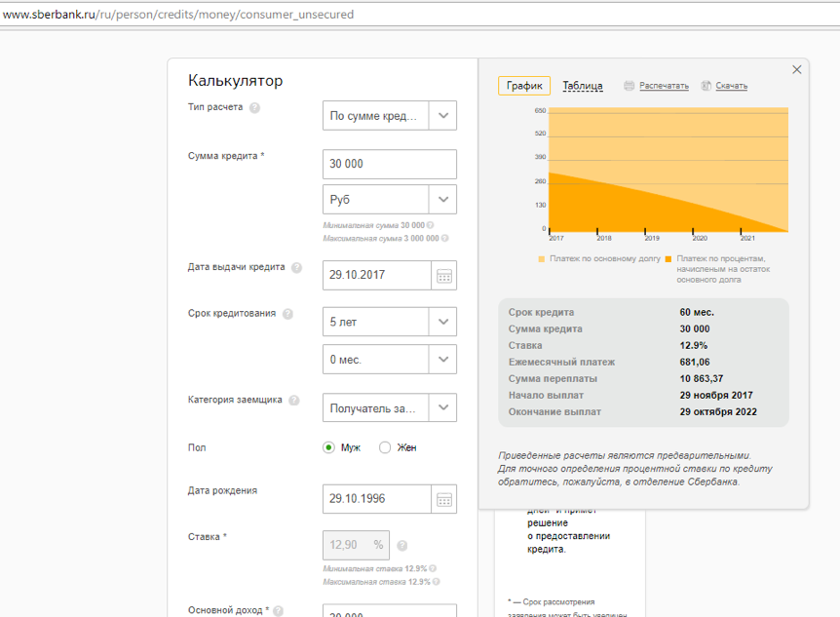
Task: Select the Жен radio button
Action: [385, 447]
